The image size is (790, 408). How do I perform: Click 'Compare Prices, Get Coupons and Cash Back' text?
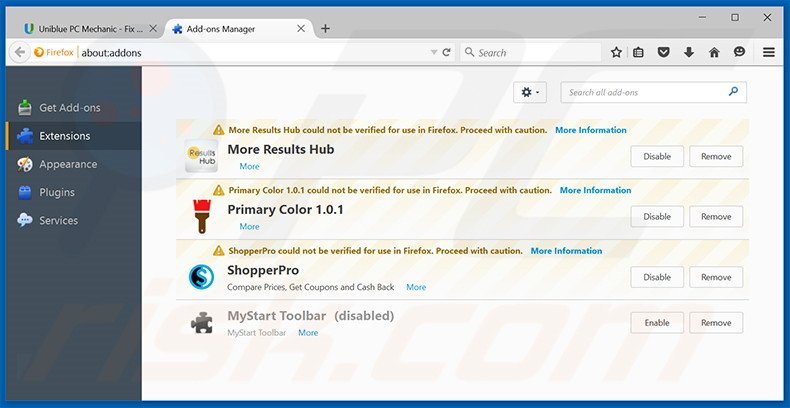click(311, 287)
